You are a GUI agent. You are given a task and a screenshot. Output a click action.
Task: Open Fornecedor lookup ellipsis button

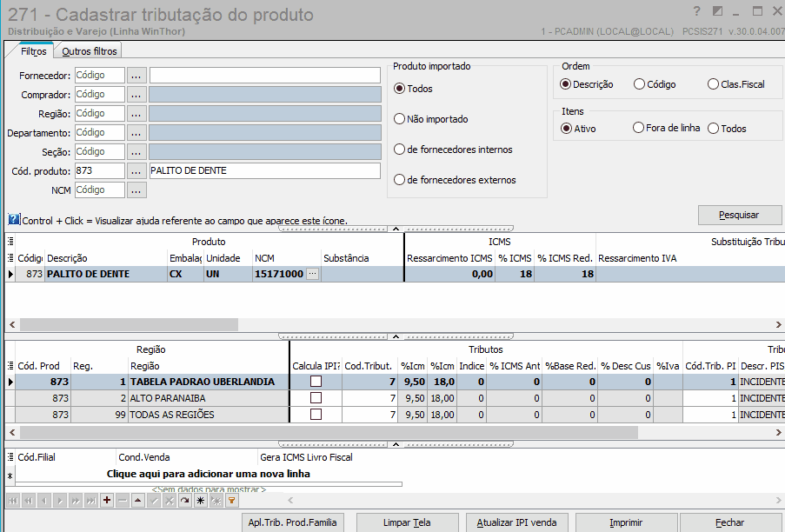tap(136, 76)
